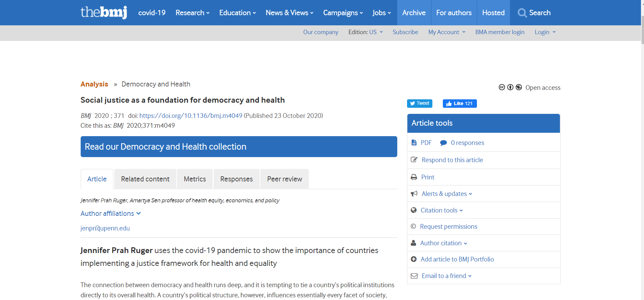Screen dimensions: 644x300
Task: Switch to the Metrics tab
Action: [x=195, y=179]
